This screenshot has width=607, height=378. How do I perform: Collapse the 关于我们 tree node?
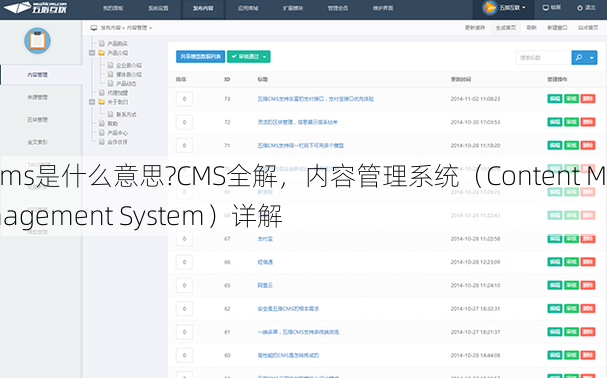click(92, 102)
